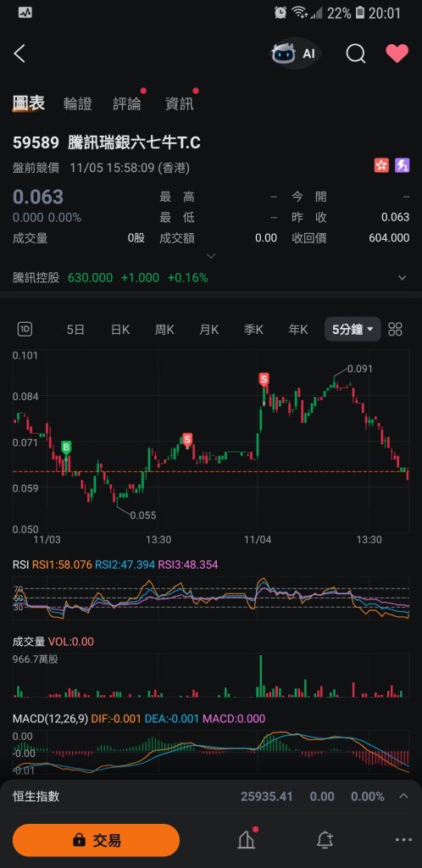Tap the purple lightning icon

403,165
